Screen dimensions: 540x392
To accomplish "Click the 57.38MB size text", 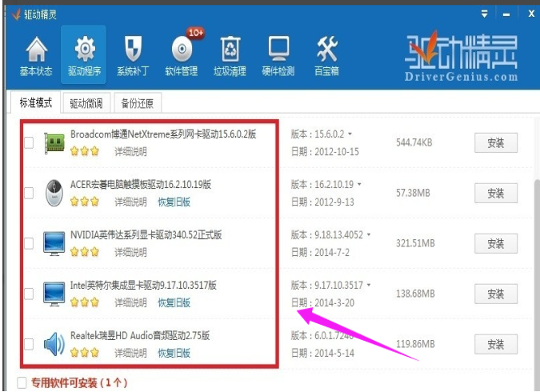I will [x=413, y=193].
